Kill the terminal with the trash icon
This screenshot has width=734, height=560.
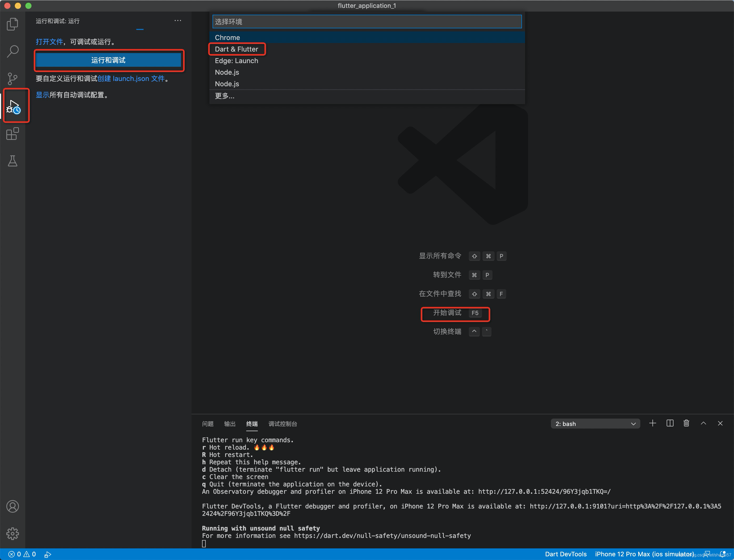coord(686,423)
